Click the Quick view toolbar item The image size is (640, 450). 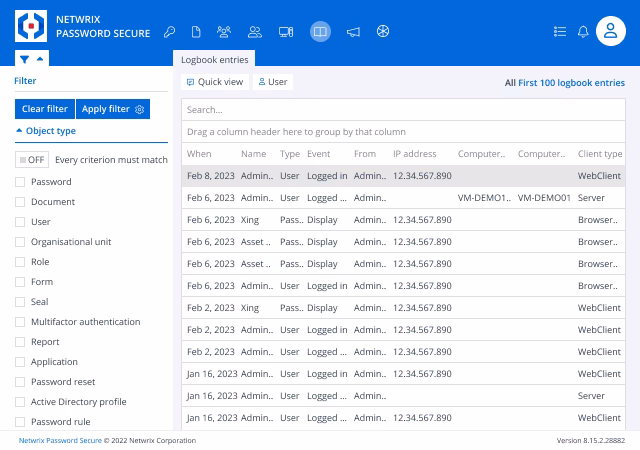pos(215,82)
